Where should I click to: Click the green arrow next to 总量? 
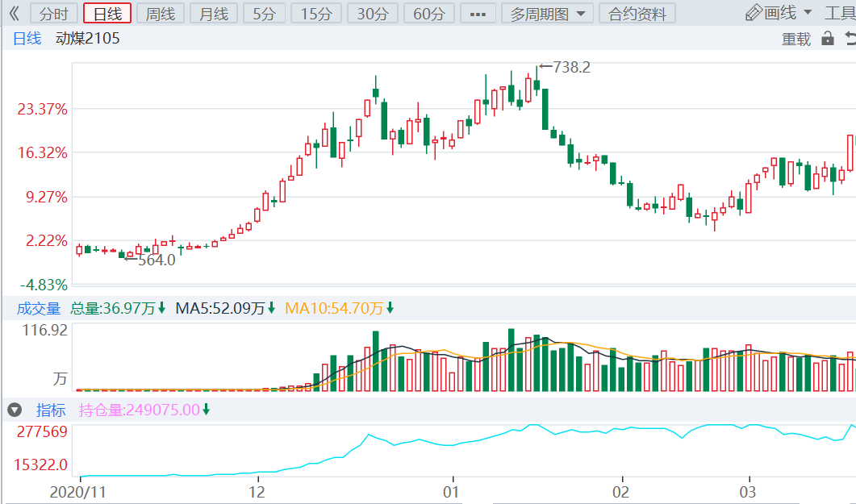click(161, 309)
